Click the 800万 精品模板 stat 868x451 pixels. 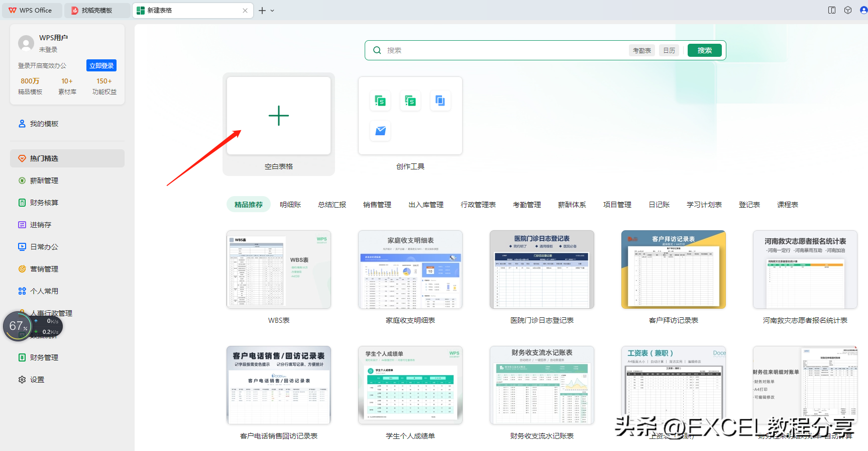coord(30,86)
